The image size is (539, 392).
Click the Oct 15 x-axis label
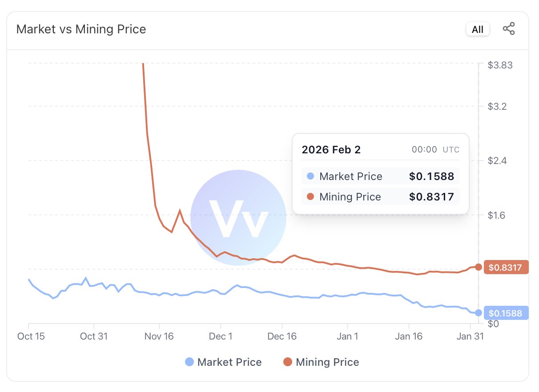(x=31, y=336)
